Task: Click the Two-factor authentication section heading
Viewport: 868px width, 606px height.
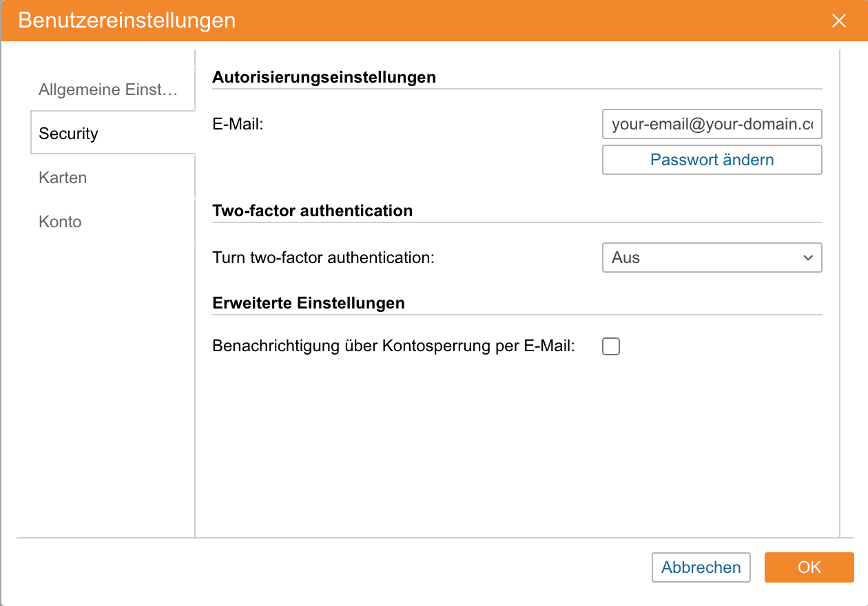Action: tap(312, 211)
